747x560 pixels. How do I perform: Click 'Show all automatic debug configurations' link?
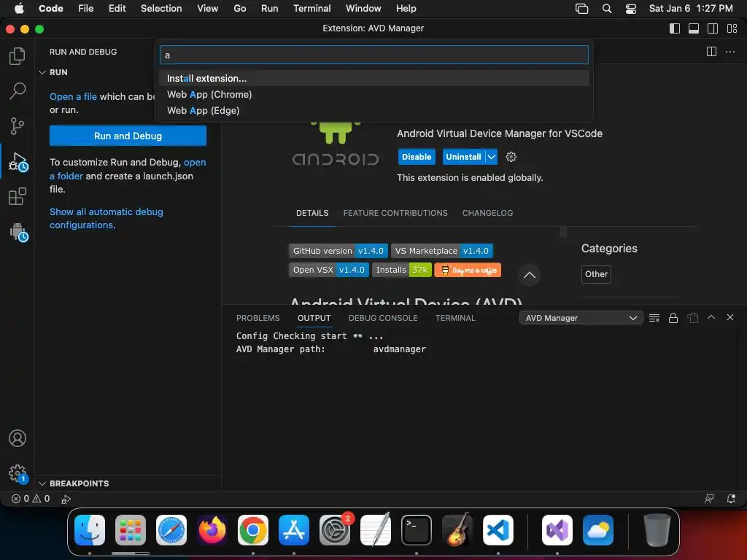click(x=107, y=218)
